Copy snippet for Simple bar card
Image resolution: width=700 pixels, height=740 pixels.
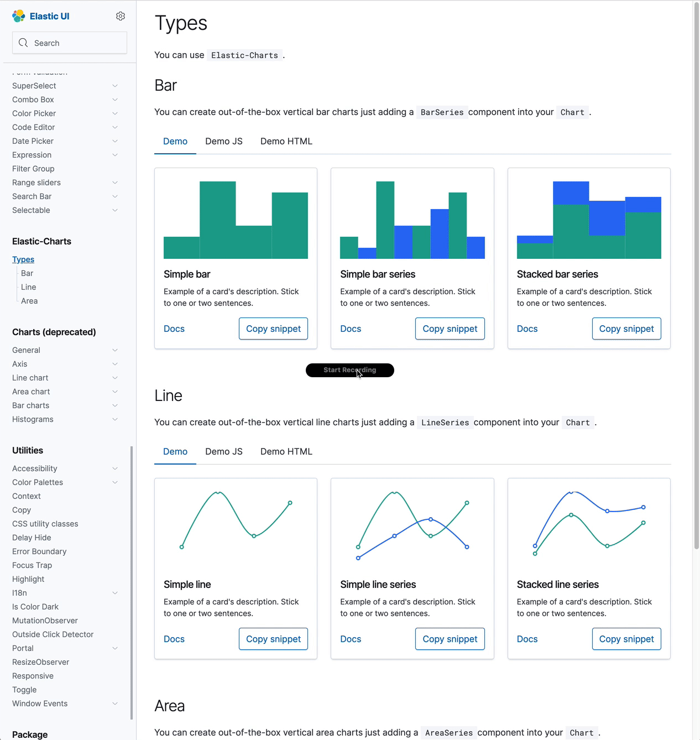tap(273, 329)
